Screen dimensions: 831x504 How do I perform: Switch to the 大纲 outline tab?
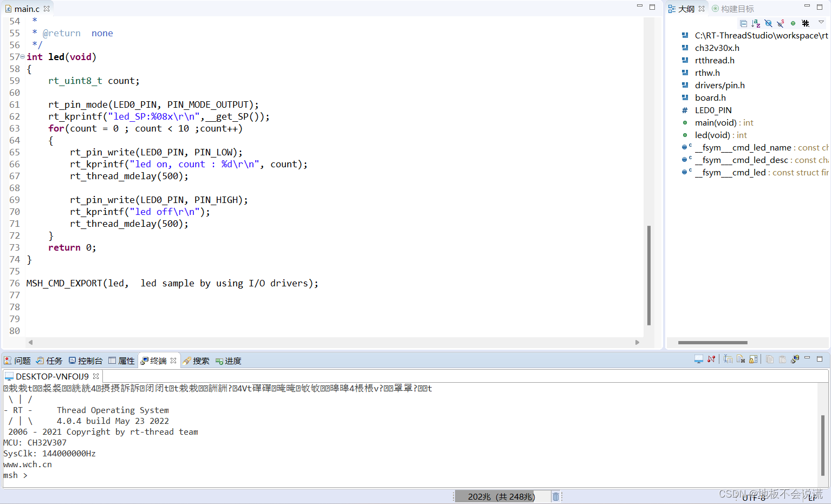coord(686,9)
